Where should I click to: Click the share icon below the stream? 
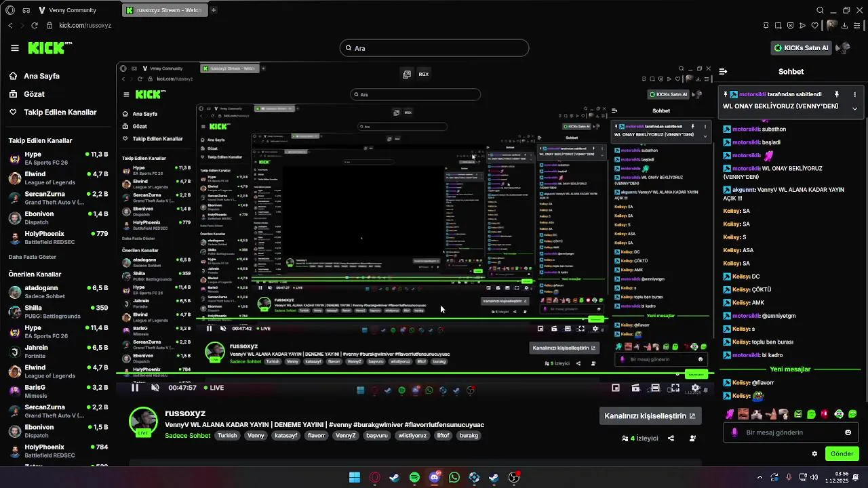[x=671, y=439]
